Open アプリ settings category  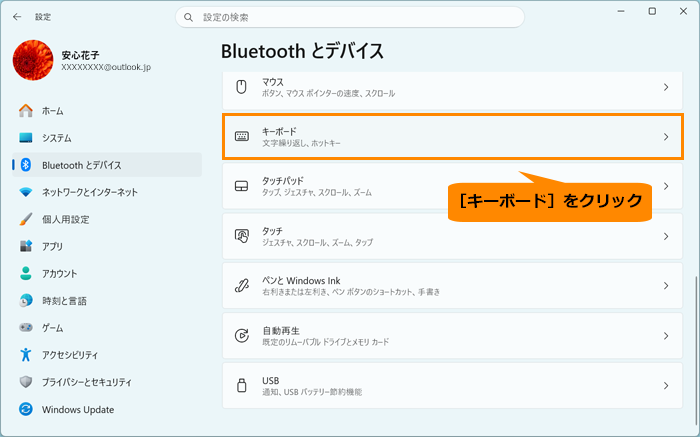pos(107,246)
